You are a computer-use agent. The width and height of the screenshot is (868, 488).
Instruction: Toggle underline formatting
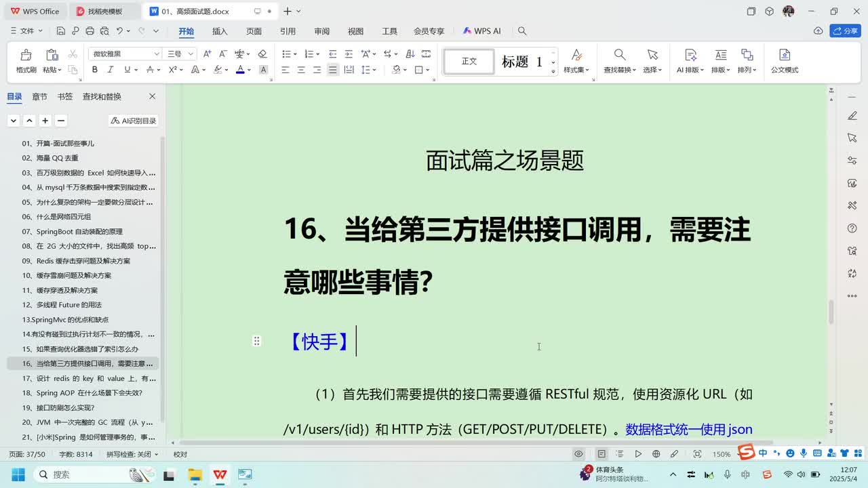pyautogui.click(x=127, y=70)
